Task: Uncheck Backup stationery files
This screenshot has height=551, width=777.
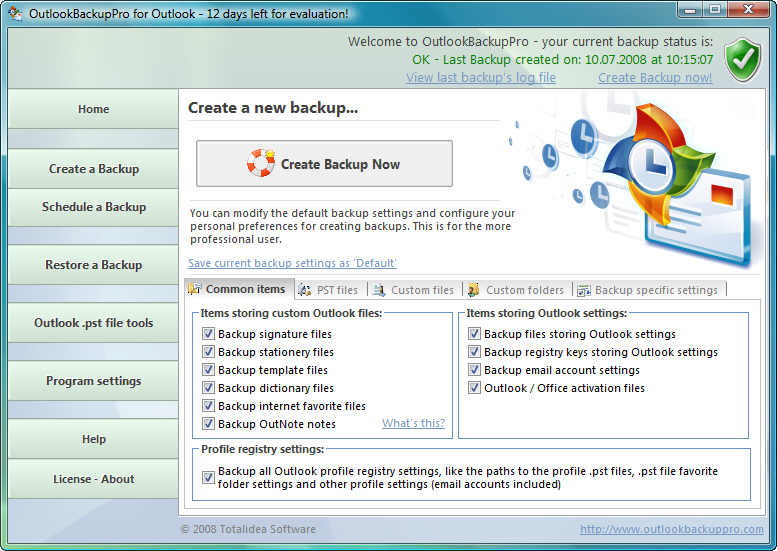Action: point(208,352)
